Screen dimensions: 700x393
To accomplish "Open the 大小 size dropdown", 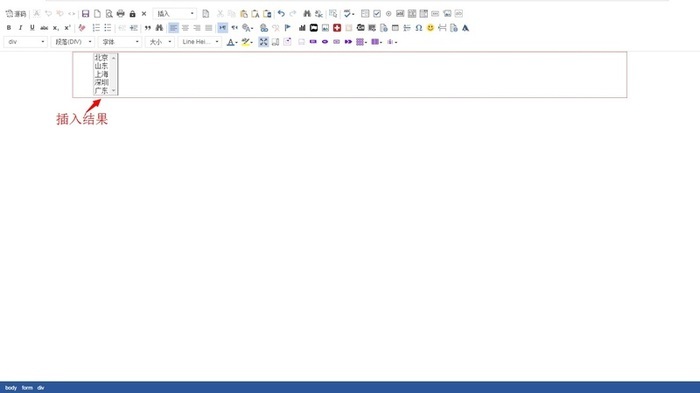I will click(x=159, y=42).
